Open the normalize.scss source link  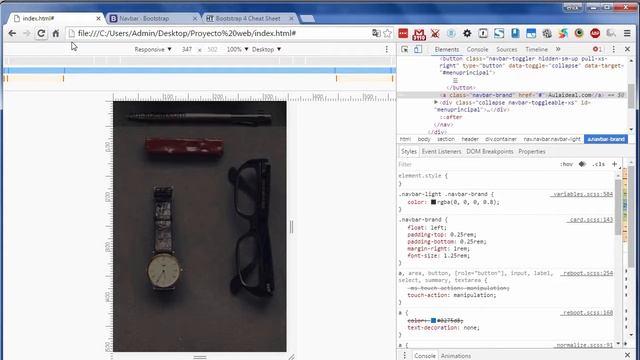coord(584,345)
